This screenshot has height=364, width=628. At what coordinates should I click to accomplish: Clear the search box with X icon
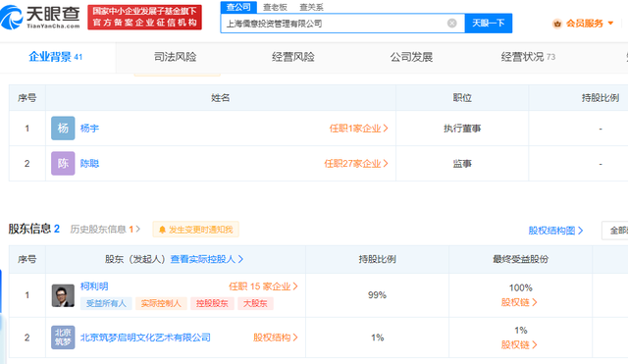(451, 24)
